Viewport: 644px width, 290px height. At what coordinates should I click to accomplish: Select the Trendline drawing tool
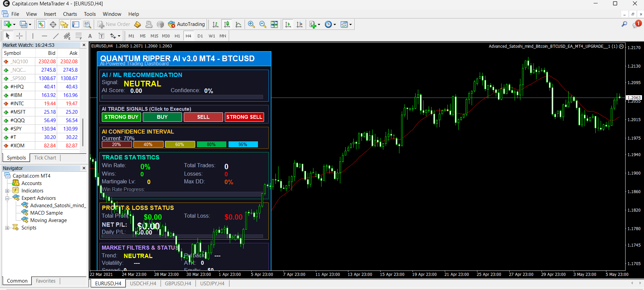point(56,36)
